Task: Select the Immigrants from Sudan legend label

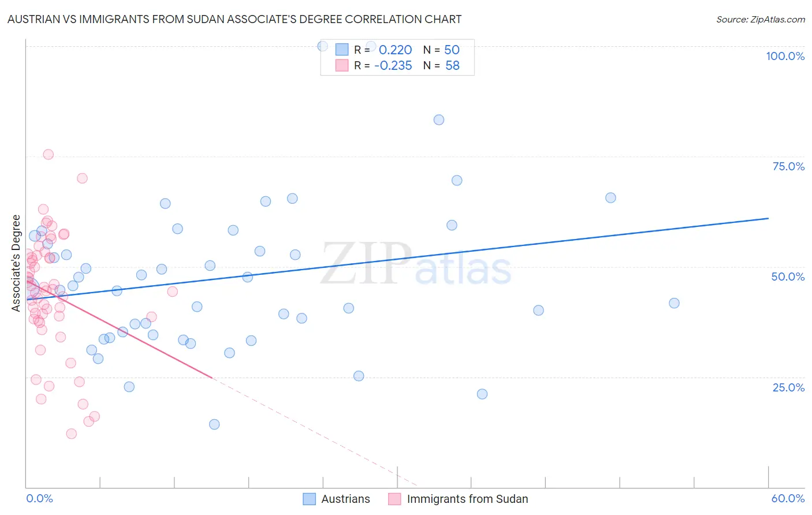Action: [467, 499]
